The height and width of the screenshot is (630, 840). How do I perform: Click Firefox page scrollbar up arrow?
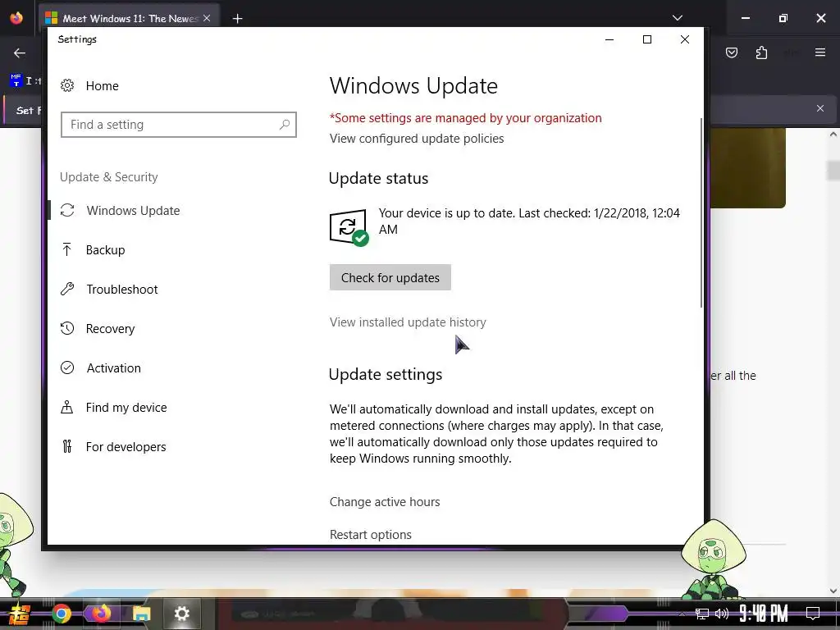tap(833, 135)
